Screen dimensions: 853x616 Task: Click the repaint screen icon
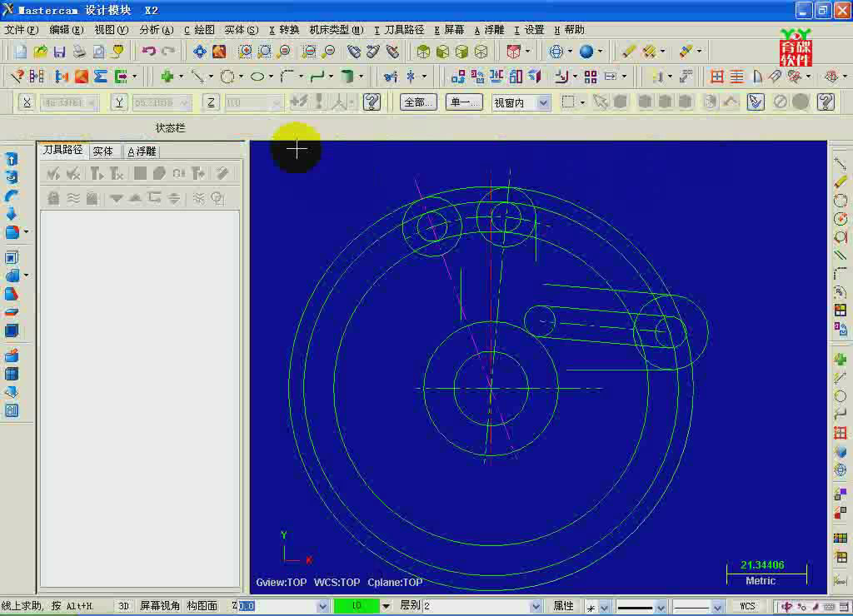[219, 52]
